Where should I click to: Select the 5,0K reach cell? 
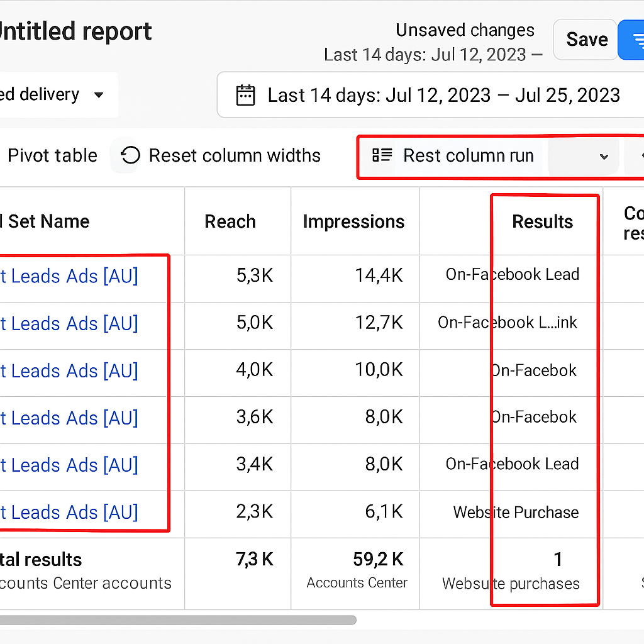pyautogui.click(x=255, y=323)
